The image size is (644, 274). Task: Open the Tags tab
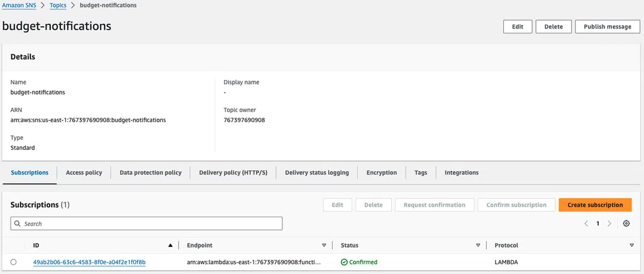click(x=421, y=173)
